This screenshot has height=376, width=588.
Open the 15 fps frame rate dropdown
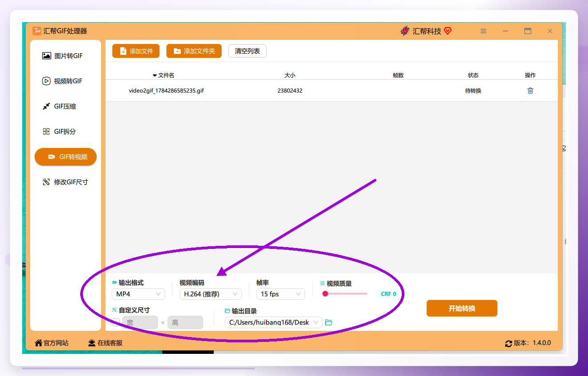point(281,294)
